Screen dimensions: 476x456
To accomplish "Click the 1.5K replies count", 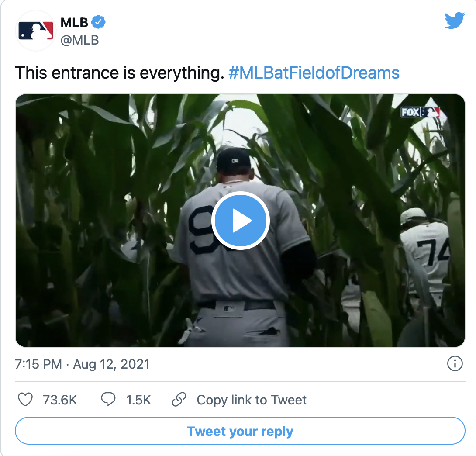I will (138, 400).
